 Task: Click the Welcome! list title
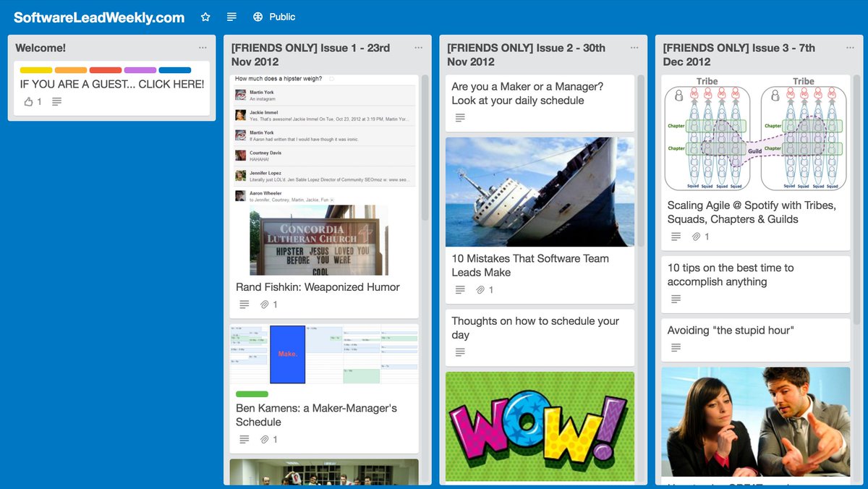pyautogui.click(x=41, y=48)
